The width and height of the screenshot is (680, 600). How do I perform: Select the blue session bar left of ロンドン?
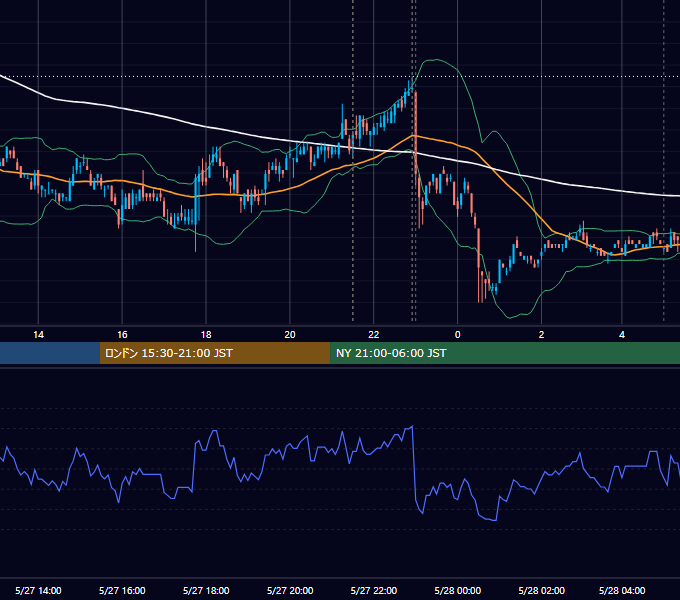[x=50, y=353]
